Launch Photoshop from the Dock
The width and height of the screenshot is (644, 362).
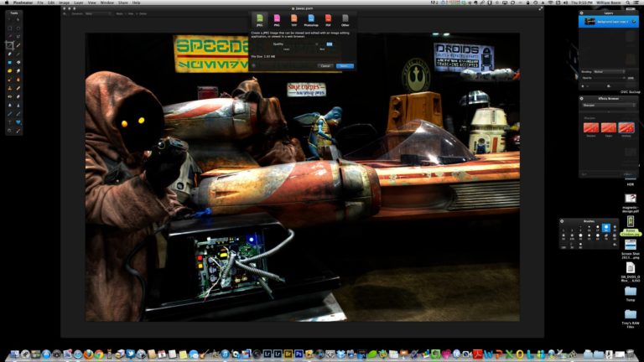299,354
